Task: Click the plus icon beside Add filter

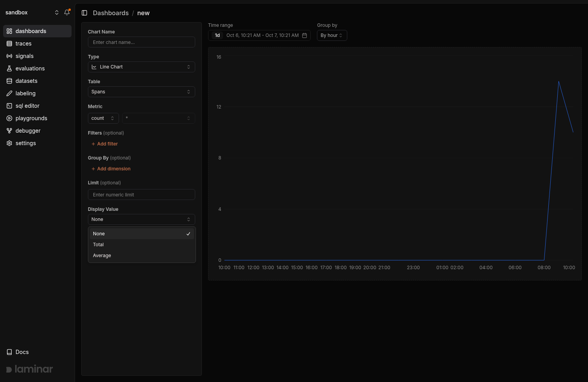Action: tap(93, 144)
